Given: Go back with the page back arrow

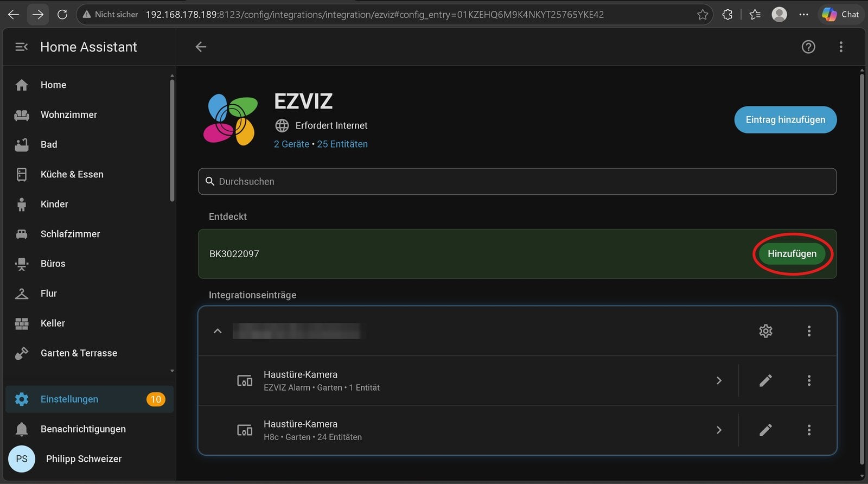Looking at the screenshot, I should tap(201, 47).
